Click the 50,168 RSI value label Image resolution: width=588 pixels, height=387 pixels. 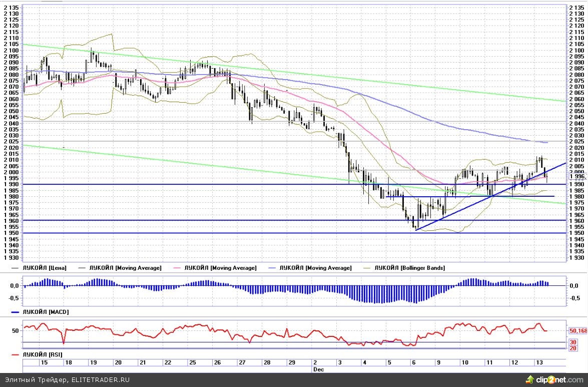pos(578,331)
